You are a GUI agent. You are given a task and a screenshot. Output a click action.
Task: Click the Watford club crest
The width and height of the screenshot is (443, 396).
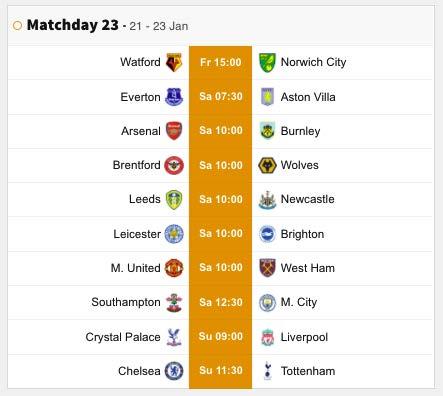coord(174,62)
